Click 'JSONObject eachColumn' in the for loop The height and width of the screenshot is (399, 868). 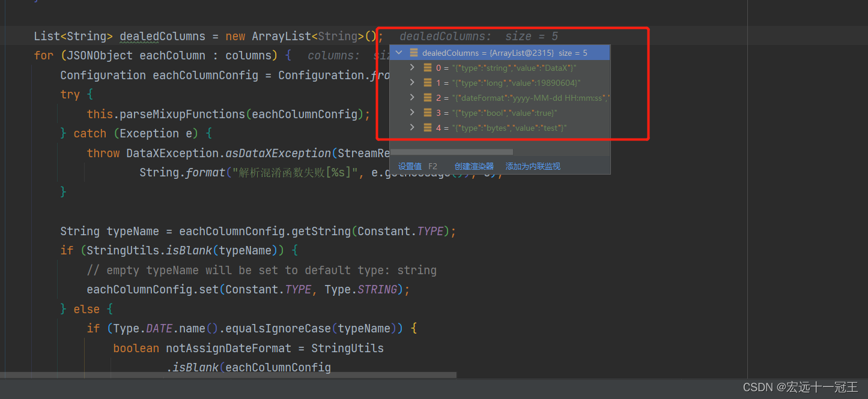136,56
